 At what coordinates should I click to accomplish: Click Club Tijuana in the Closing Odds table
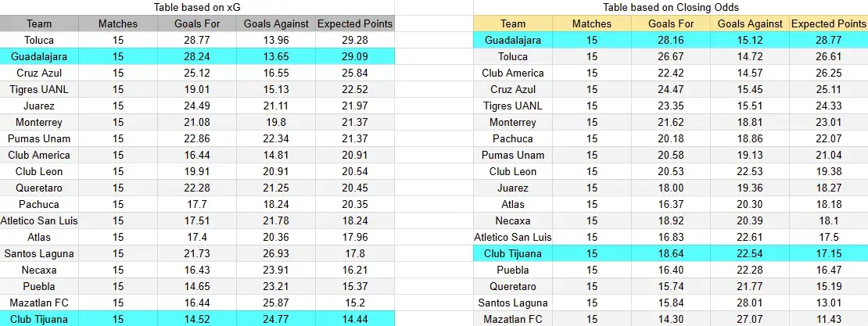(x=513, y=253)
